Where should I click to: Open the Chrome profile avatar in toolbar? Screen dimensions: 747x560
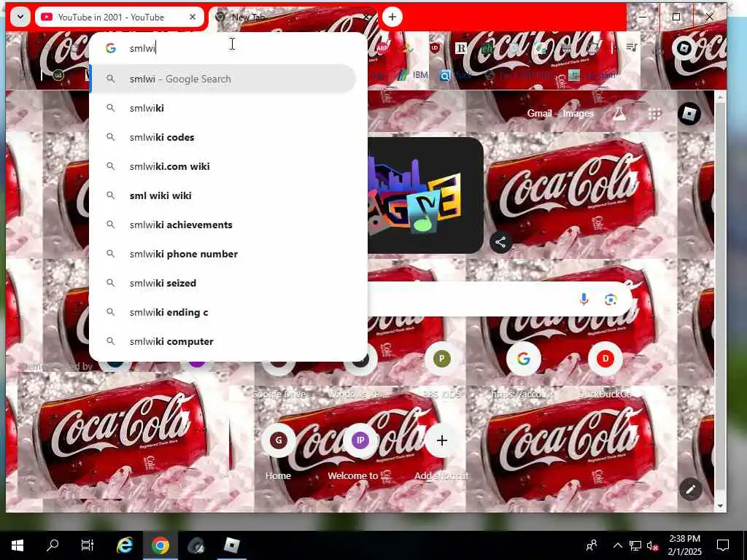(684, 47)
